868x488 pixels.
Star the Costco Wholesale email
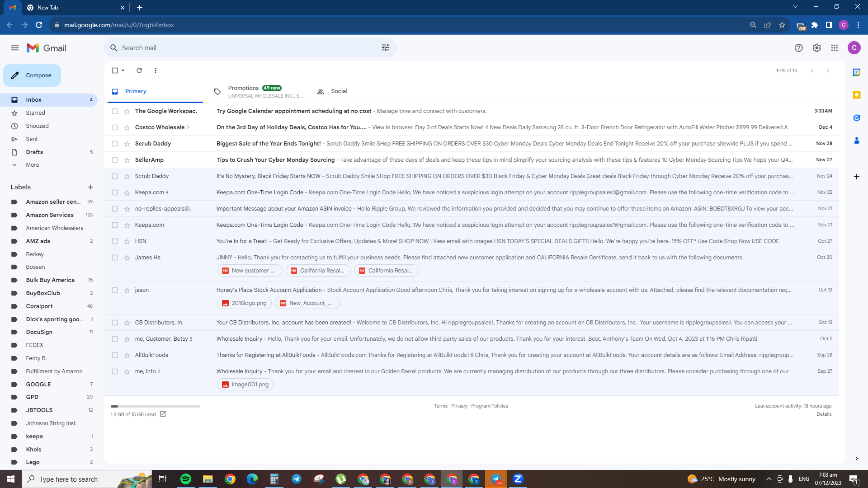click(127, 127)
